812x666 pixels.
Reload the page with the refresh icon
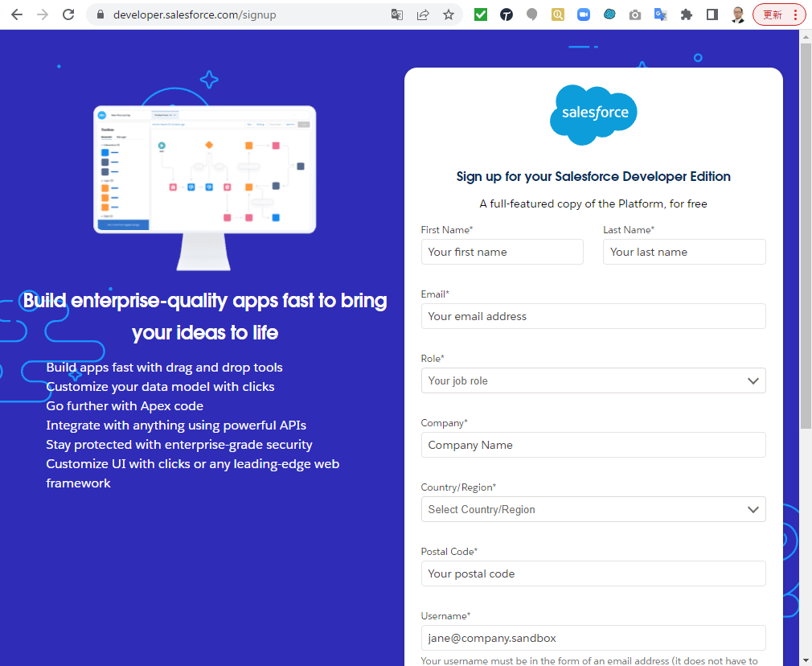coord(68,14)
